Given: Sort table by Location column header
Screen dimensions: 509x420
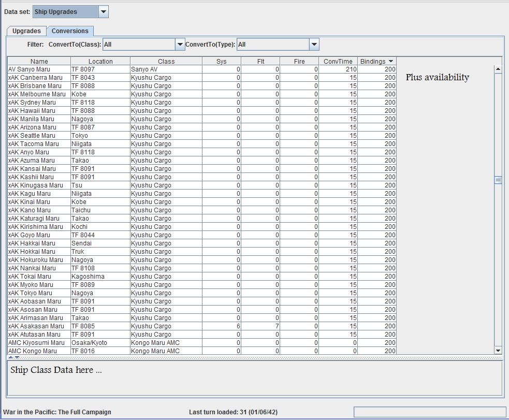Looking at the screenshot, I should click(100, 61).
